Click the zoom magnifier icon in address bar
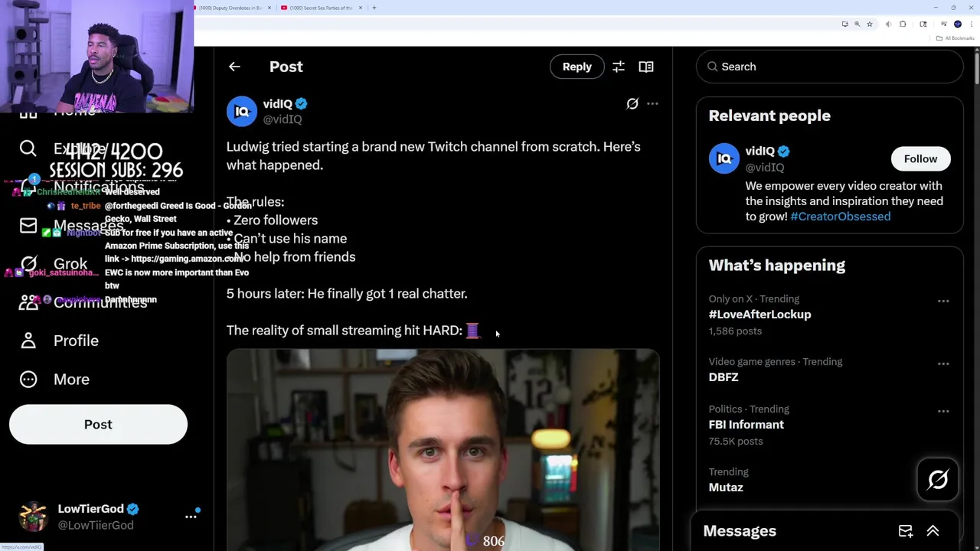Viewport: 980px width, 551px height. (x=857, y=24)
